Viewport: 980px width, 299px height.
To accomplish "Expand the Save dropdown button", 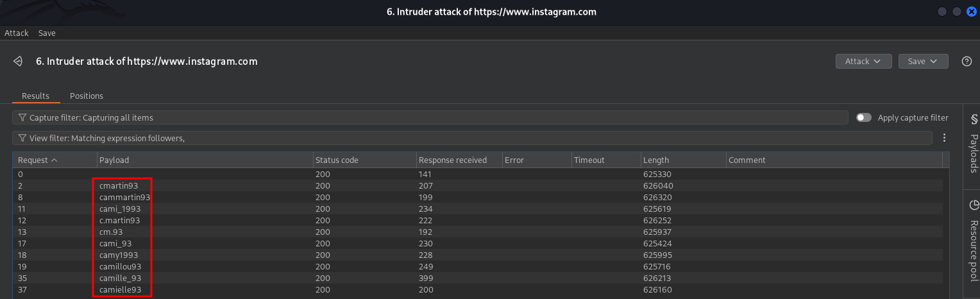I will pos(923,61).
